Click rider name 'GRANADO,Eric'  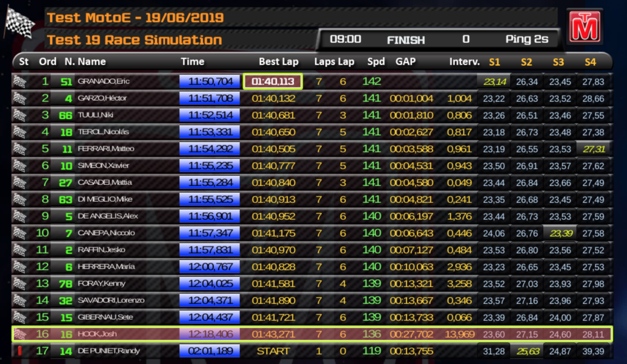104,81
